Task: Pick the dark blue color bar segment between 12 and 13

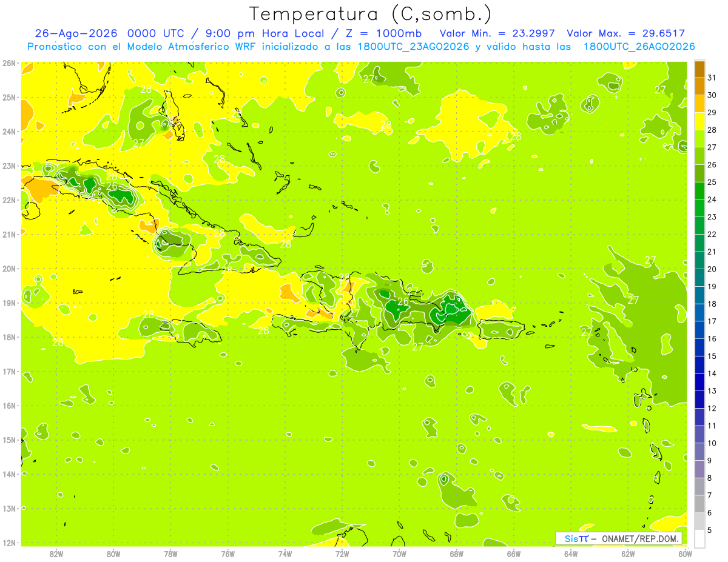Action: (699, 400)
